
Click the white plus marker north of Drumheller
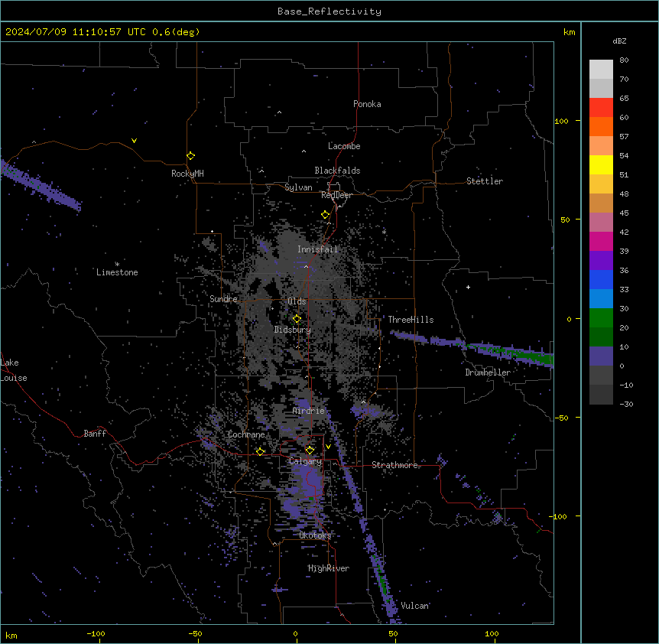(468, 287)
